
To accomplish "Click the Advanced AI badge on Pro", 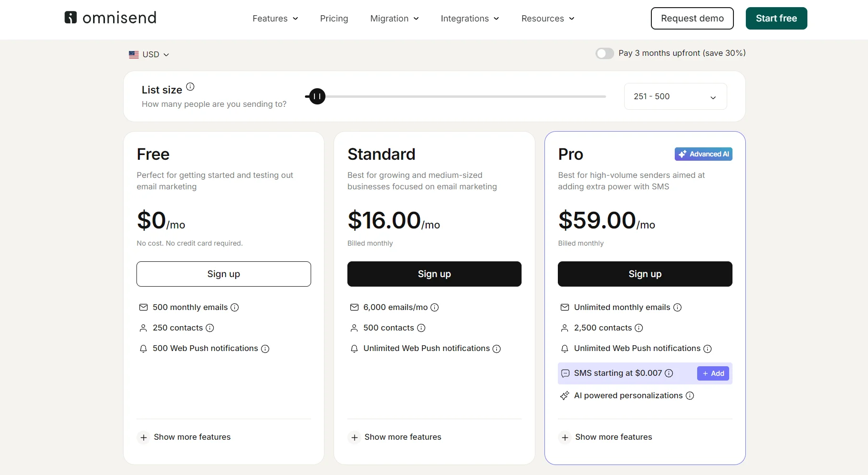I will pos(703,154).
